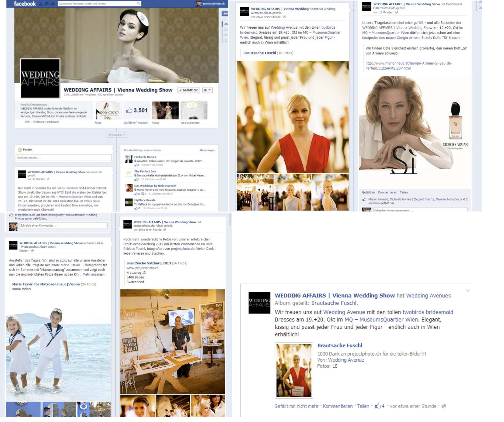The image size is (504, 422).
Task: Click Kommentieren under the Brautsache Fuschl post
Action: (x=337, y=406)
